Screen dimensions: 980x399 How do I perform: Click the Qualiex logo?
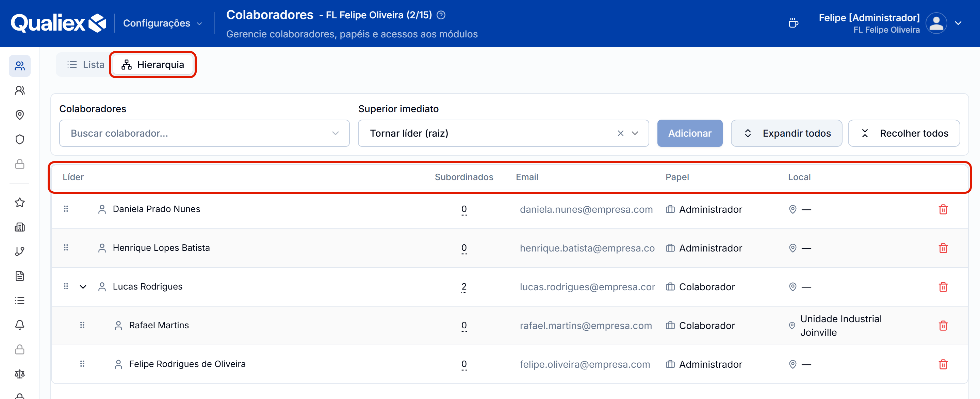[x=58, y=23]
